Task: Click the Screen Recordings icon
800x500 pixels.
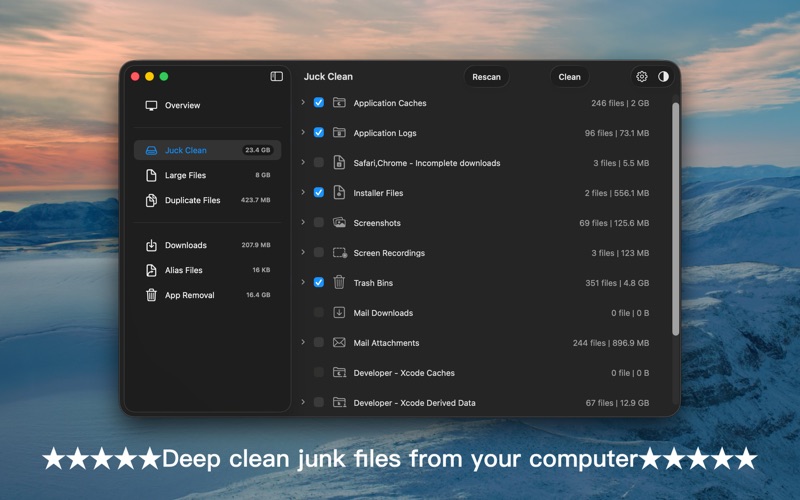Action: coord(340,253)
